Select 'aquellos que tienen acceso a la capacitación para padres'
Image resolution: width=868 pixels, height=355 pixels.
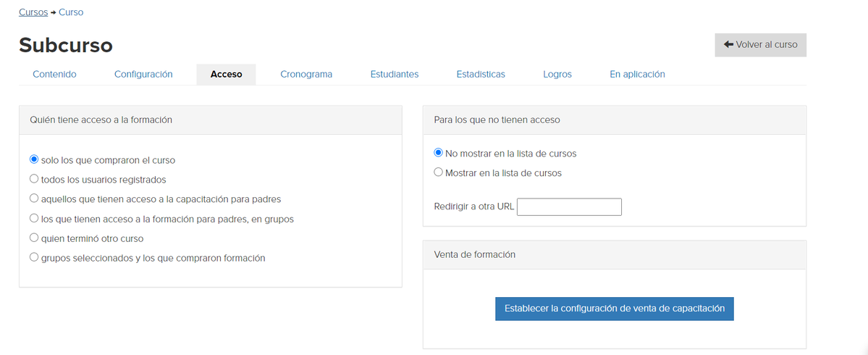click(34, 199)
